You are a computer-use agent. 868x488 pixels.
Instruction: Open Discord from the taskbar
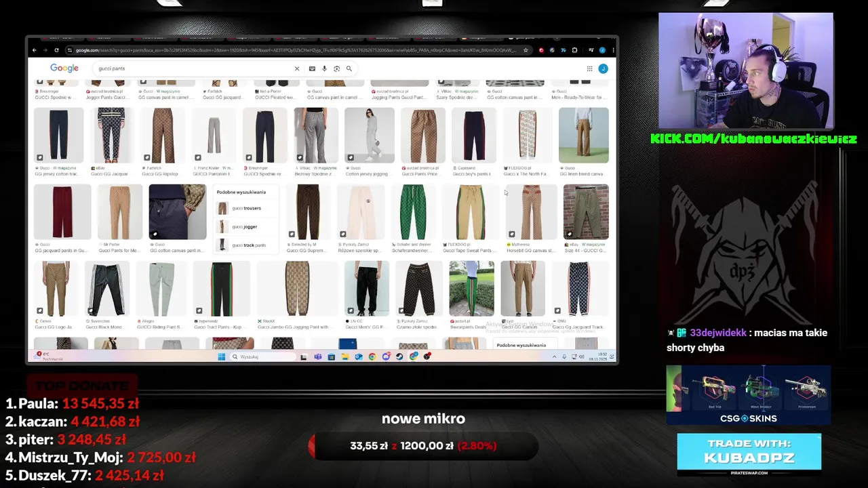[x=386, y=357]
